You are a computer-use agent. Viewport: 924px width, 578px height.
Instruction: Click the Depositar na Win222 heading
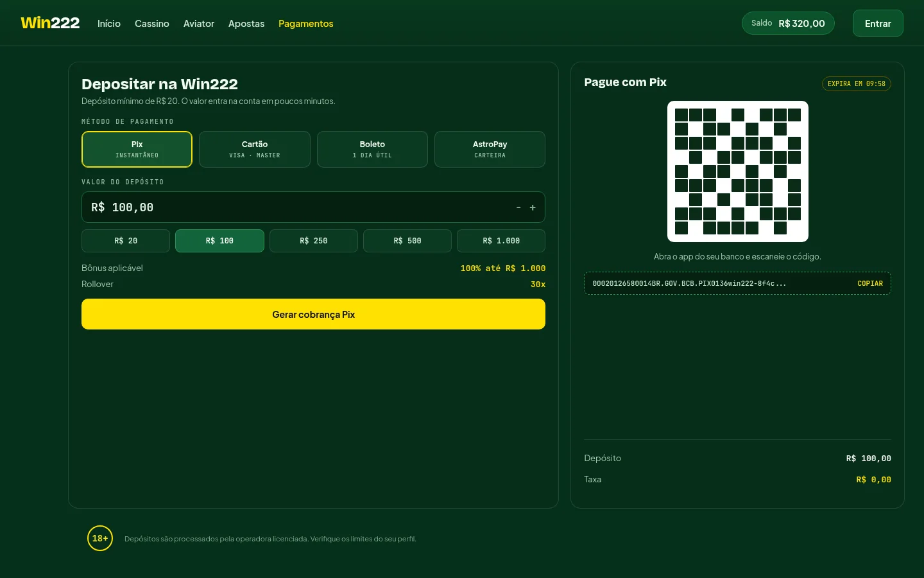pyautogui.click(x=160, y=84)
